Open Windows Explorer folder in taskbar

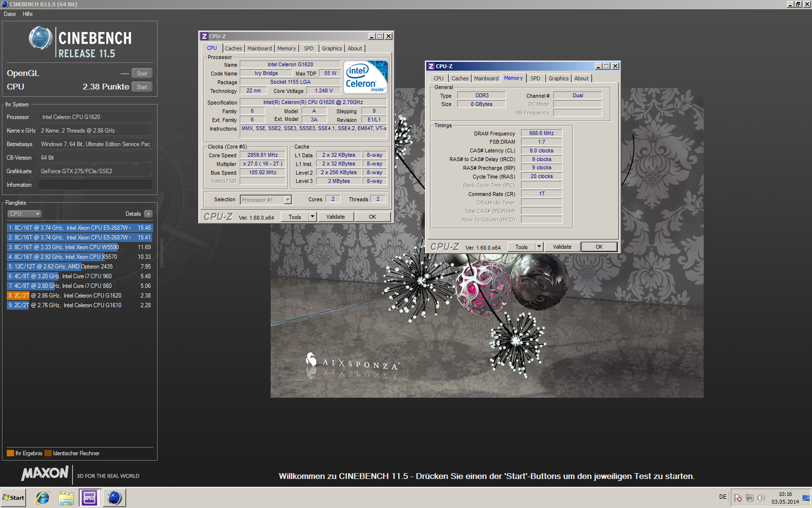tap(66, 497)
